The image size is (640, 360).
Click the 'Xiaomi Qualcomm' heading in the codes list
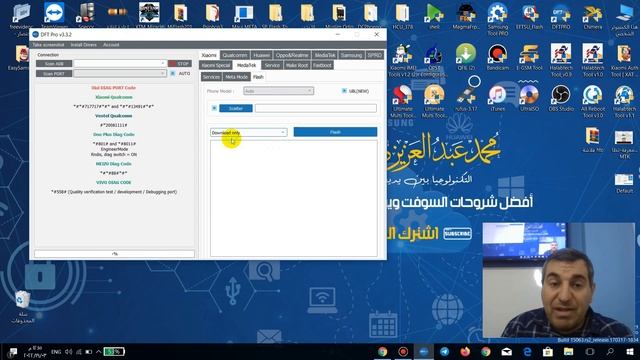point(113,97)
